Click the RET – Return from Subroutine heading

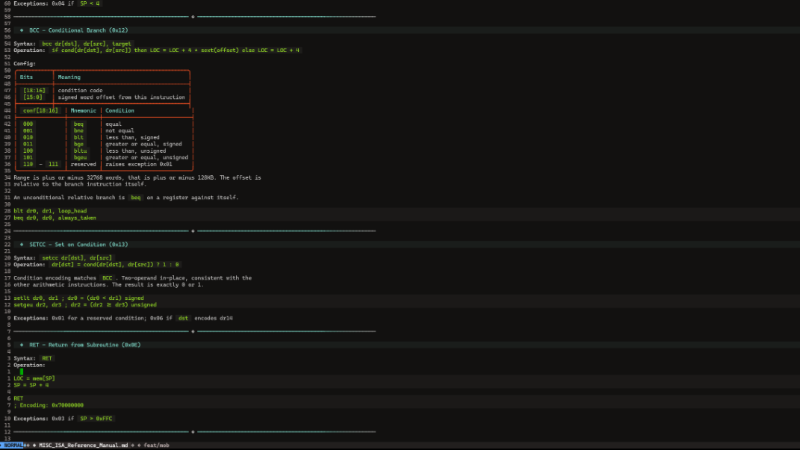tap(85, 345)
